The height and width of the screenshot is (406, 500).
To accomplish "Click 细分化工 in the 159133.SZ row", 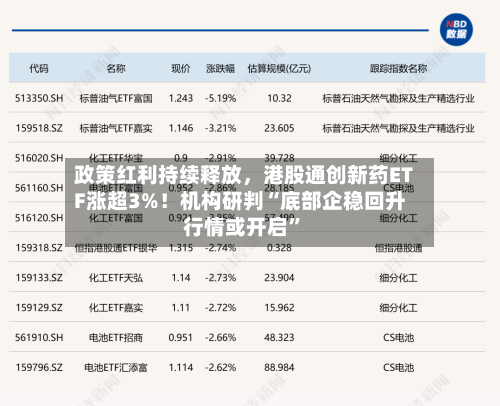I will 398,278.
